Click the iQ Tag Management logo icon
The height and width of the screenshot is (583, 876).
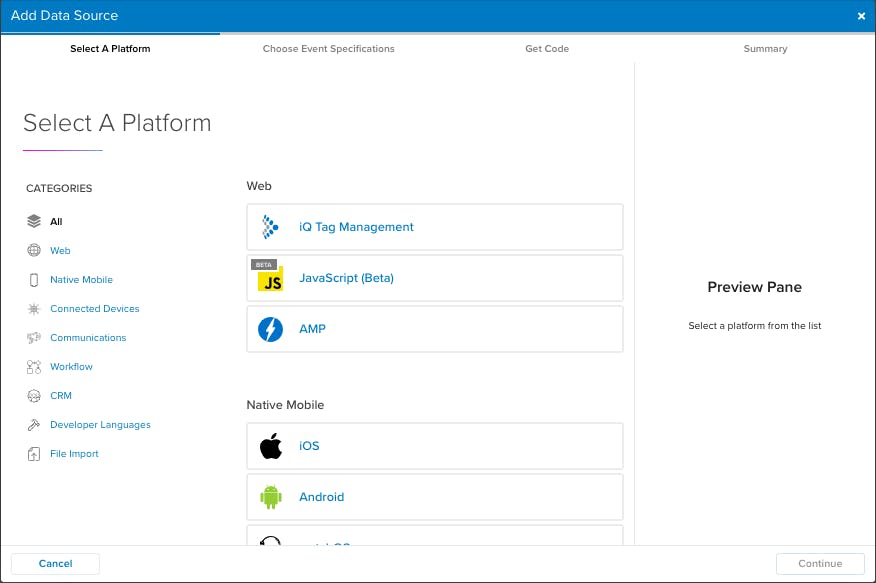coord(270,227)
